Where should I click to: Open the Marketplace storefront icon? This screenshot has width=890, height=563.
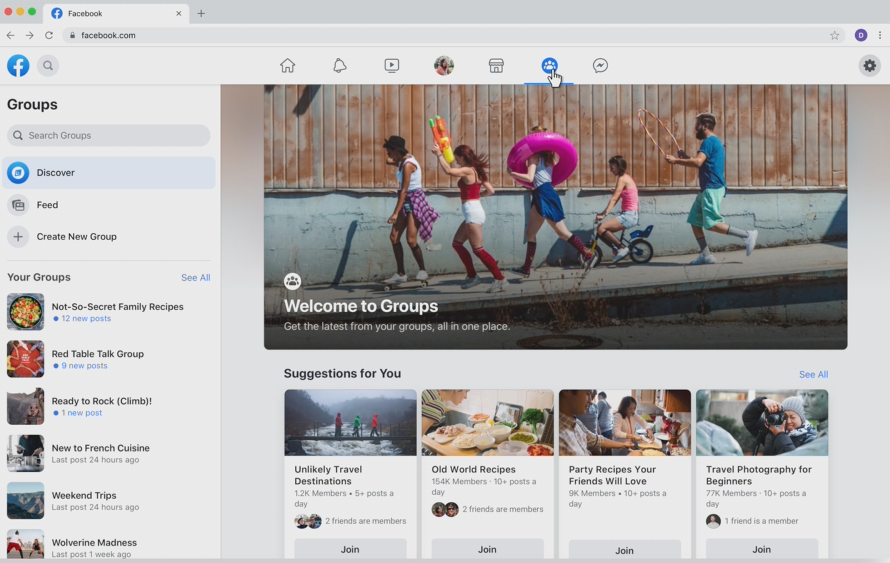point(496,66)
